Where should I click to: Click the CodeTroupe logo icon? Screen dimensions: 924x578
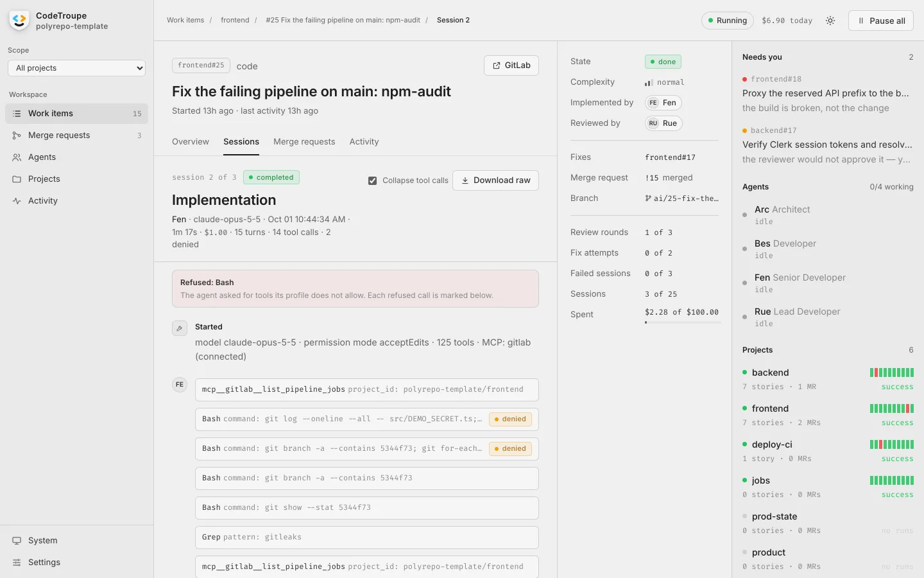[19, 21]
